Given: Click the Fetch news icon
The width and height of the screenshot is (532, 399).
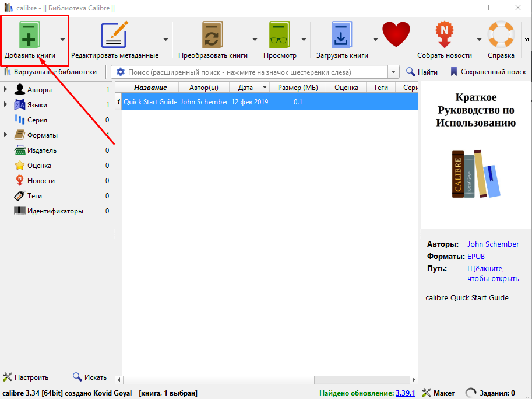Looking at the screenshot, I should pos(444,35).
